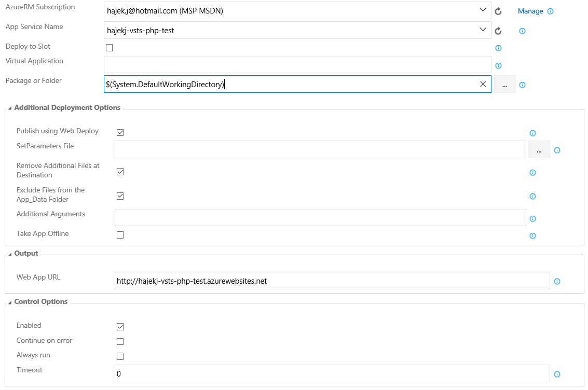Collapse the Control Options section

point(10,302)
